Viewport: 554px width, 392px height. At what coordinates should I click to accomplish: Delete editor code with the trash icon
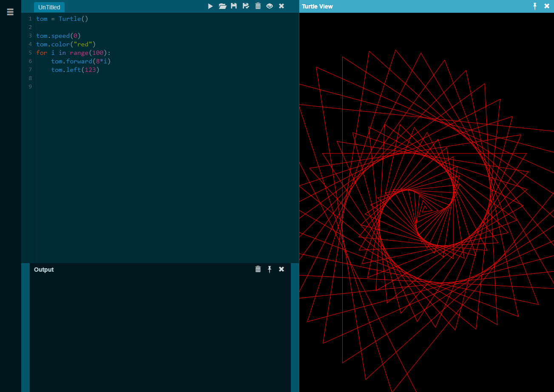pyautogui.click(x=258, y=6)
